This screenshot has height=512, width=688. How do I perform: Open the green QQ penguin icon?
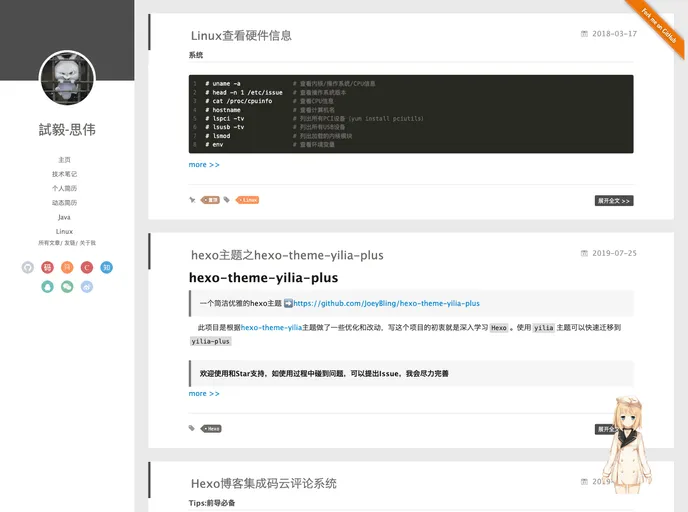coord(47,287)
